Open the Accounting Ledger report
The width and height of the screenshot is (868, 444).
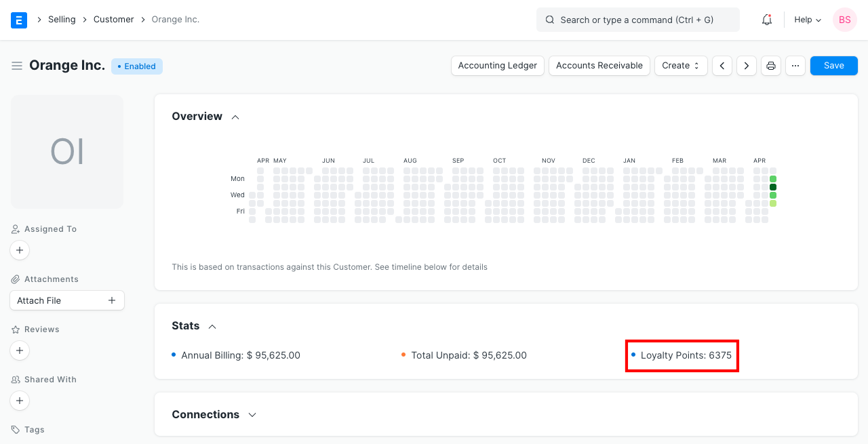(497, 66)
